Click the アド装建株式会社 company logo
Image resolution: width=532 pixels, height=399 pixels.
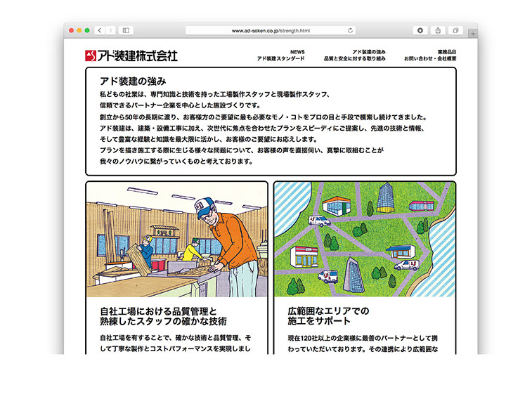(x=131, y=55)
